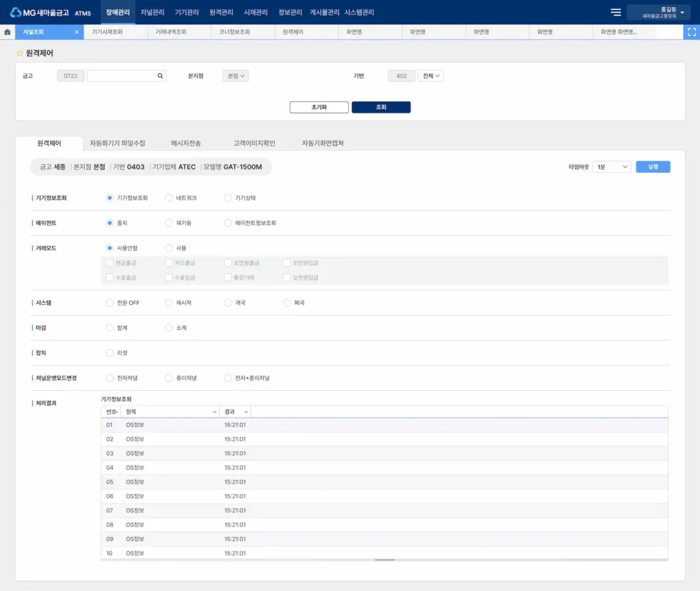Click the 조회 search button

click(381, 107)
